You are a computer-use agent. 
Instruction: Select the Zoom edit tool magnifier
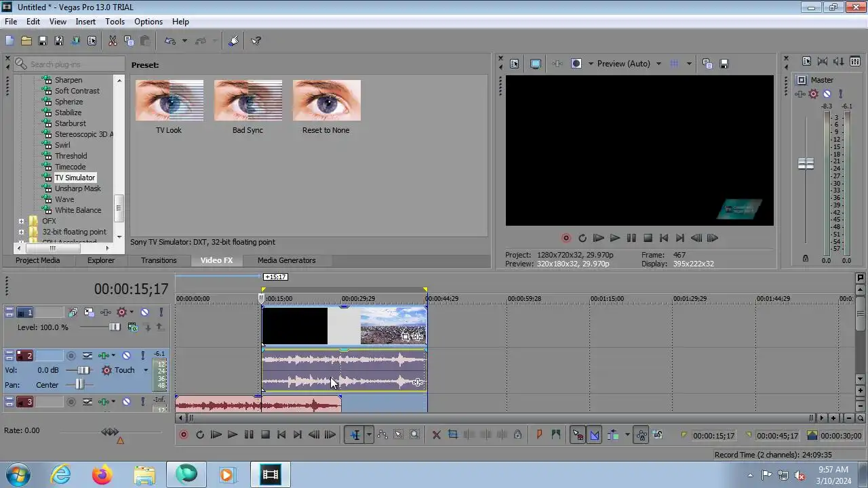414,435
